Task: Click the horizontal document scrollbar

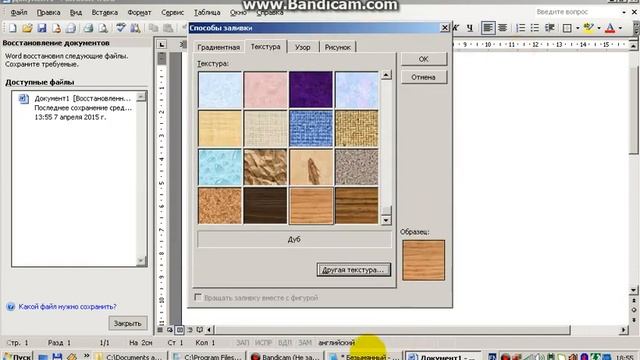Action: coord(392,329)
